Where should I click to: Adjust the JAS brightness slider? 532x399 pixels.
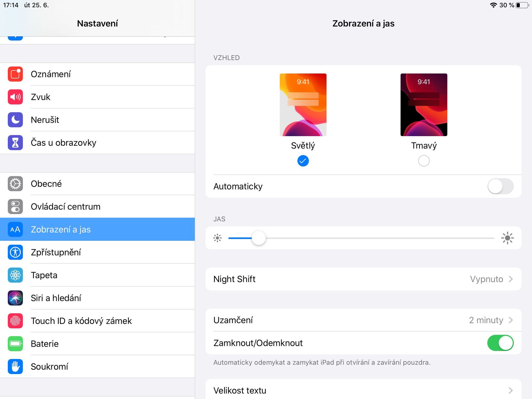[258, 238]
